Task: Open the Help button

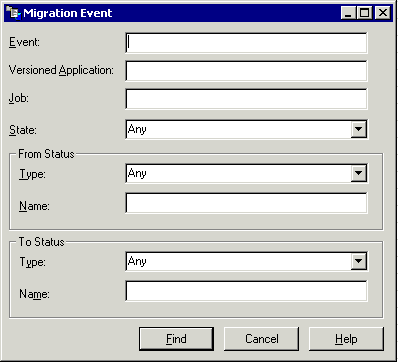Action: [346, 339]
